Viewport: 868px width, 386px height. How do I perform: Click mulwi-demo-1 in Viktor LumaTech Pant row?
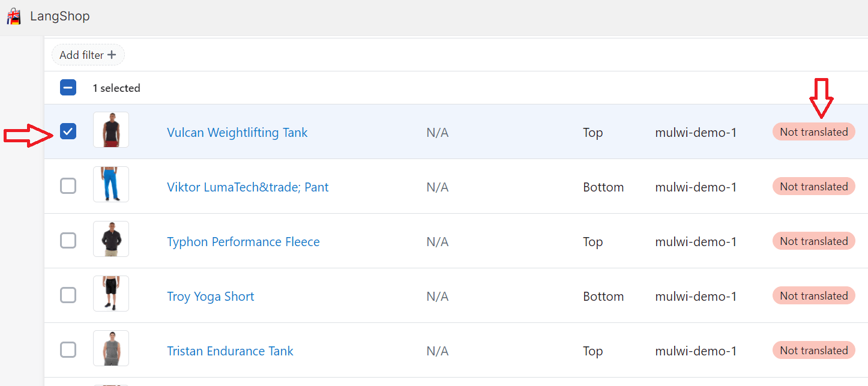pos(696,187)
